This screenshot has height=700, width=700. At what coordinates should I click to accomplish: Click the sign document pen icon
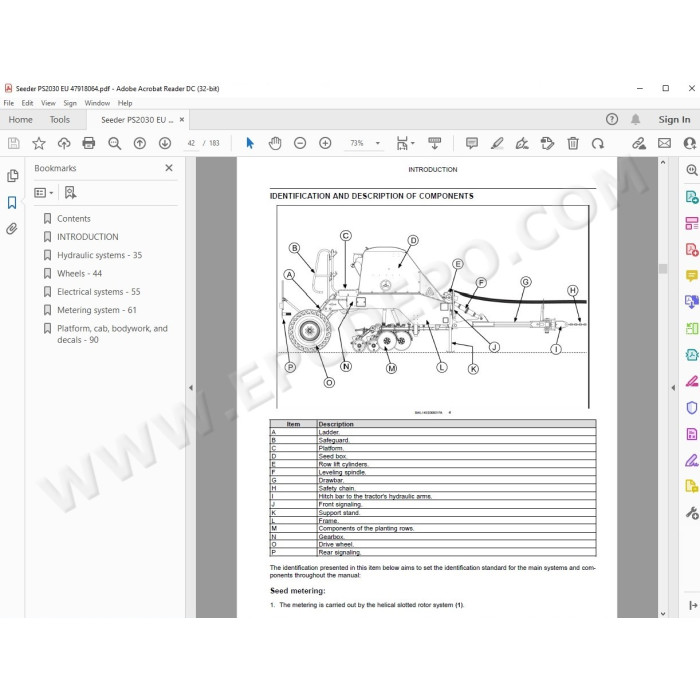[522, 143]
